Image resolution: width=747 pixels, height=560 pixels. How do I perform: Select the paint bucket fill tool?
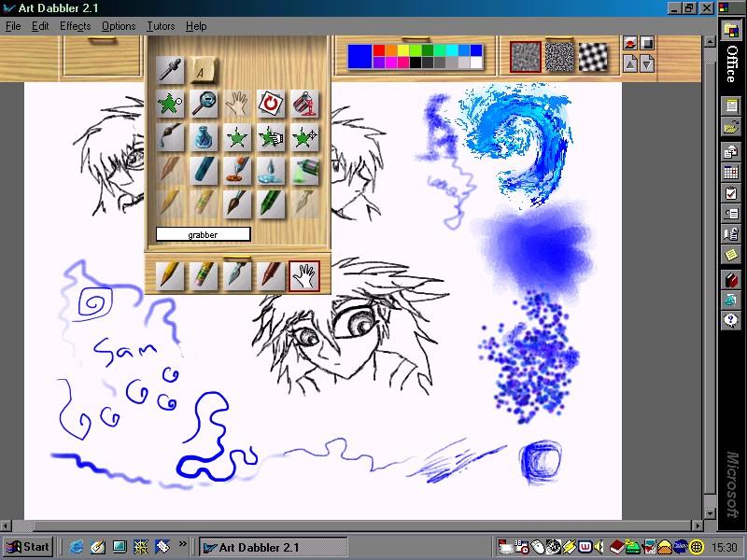coord(305,104)
